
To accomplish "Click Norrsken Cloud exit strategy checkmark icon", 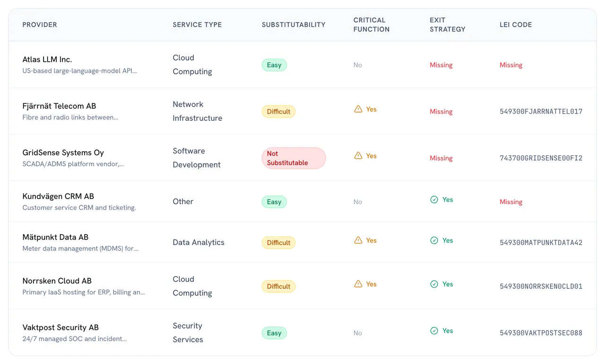I will pyautogui.click(x=434, y=284).
